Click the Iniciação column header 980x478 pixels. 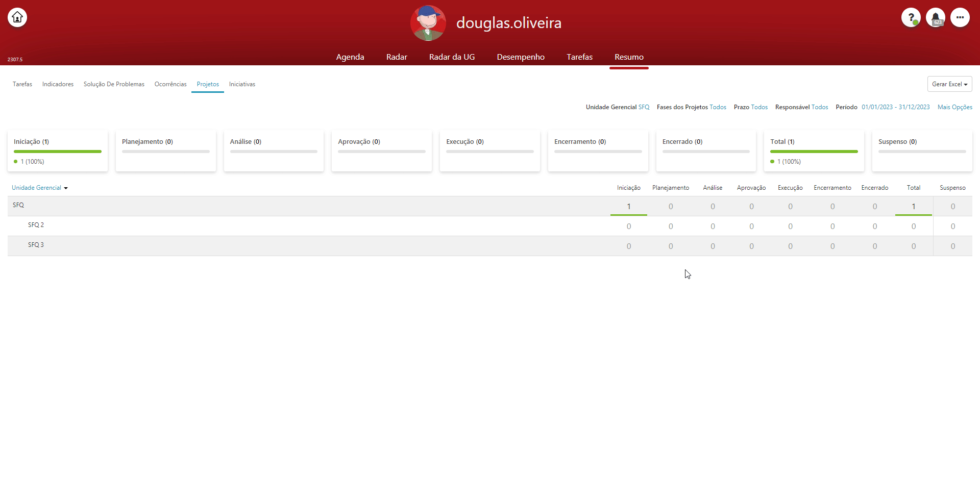tap(629, 188)
